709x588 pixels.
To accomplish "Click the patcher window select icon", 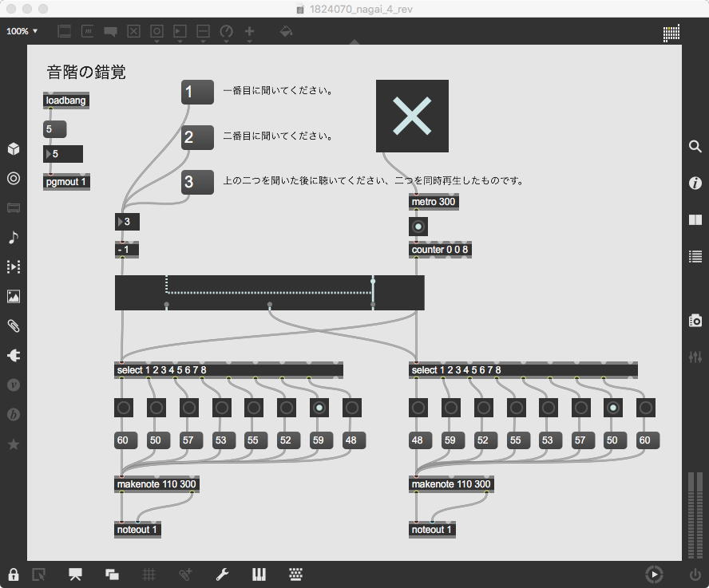I will (x=39, y=574).
